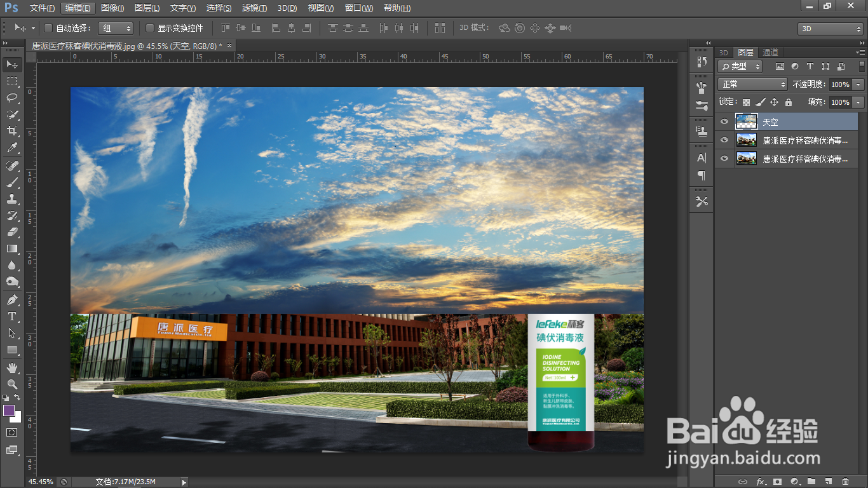Screen dimensions: 868x488
Task: Open the 3D workspace dropdown
Action: tap(831, 29)
